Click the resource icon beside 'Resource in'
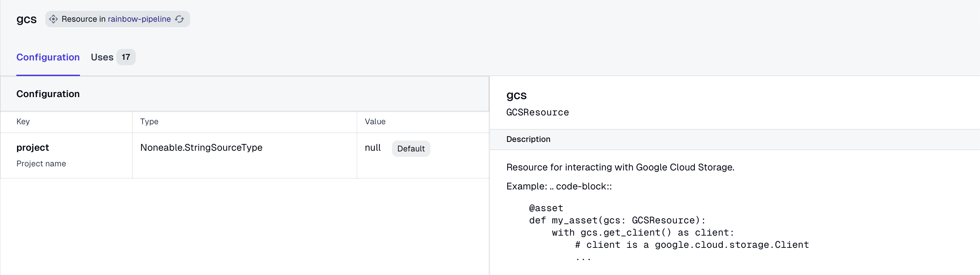Screen dimensions: 980x275 tap(53, 19)
